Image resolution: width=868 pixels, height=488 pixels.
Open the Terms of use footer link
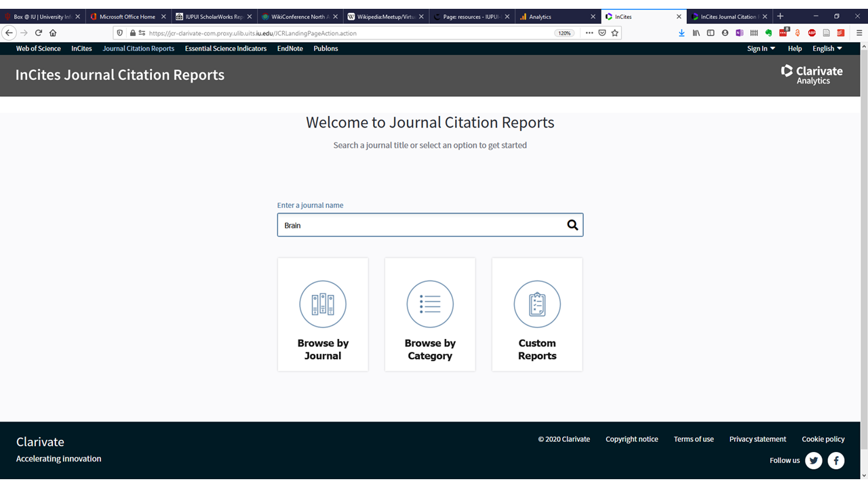tap(694, 439)
